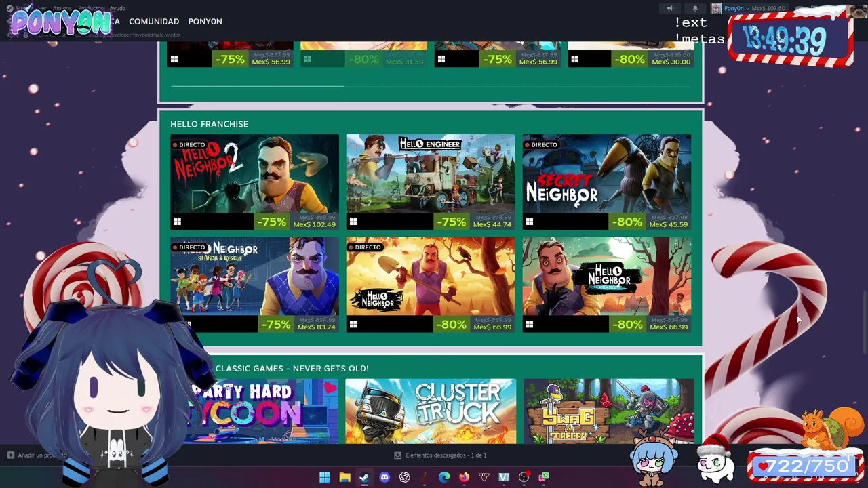Click -80% discount on Secret Neighbor
The image size is (868, 488).
(627, 222)
